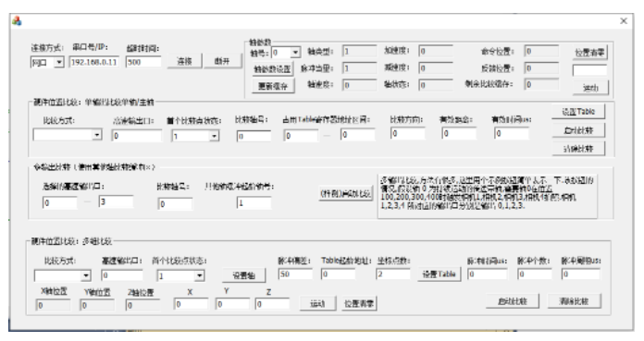Screen dimensions: 644x341
Task: Click 清除比较 clear compare in single-axis section
Action: click(578, 149)
